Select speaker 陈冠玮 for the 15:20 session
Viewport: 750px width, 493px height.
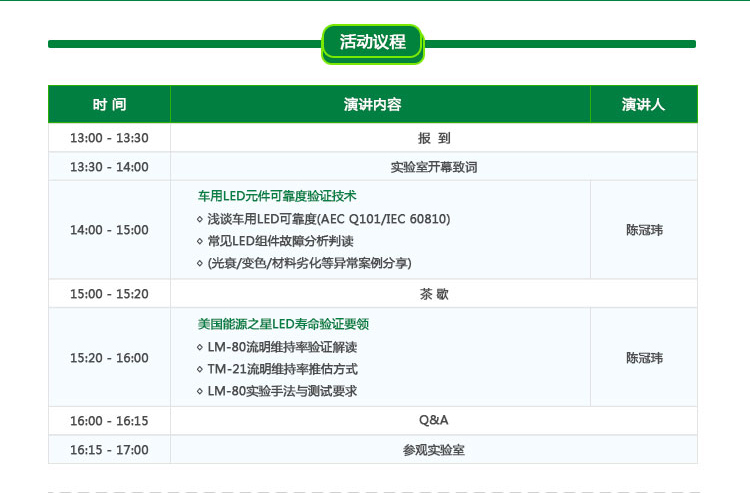[x=643, y=358]
